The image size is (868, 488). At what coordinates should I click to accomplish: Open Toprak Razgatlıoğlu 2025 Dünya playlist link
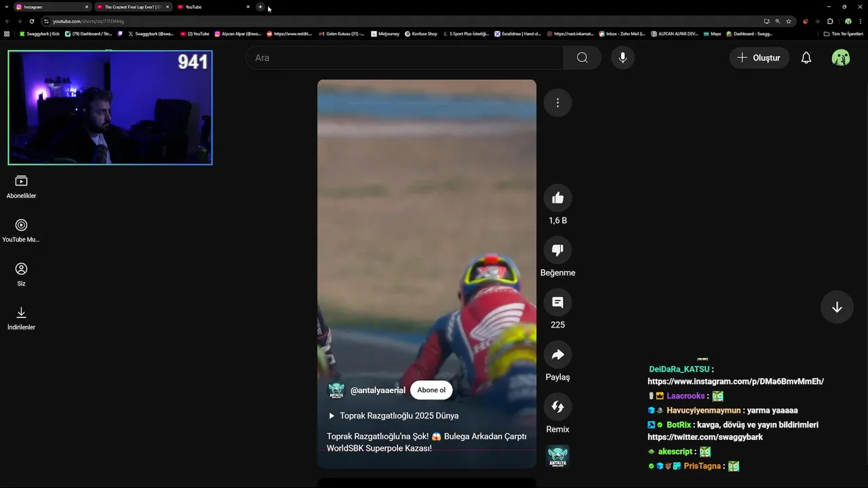[x=393, y=415]
